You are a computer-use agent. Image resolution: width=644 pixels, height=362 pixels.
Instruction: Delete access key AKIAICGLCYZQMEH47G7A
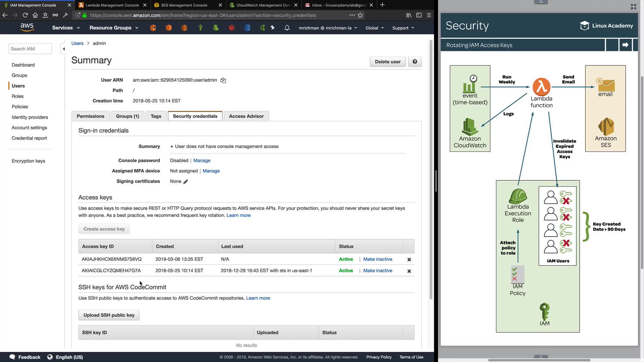(409, 271)
